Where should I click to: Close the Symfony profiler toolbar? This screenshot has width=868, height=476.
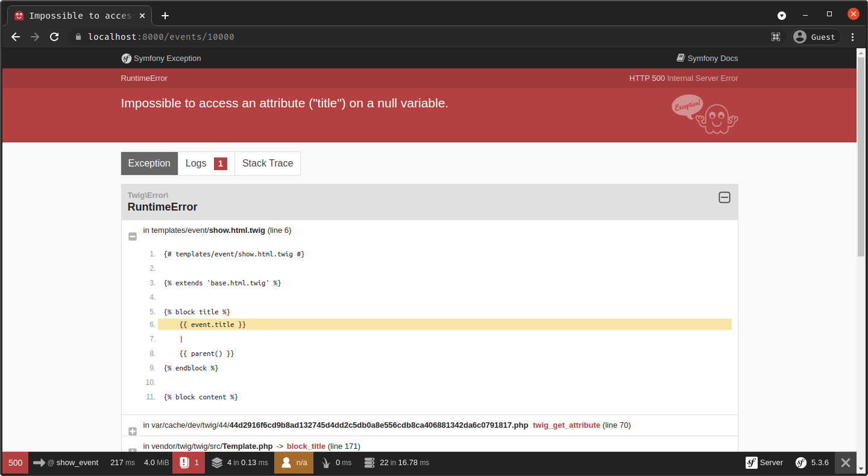pos(846,463)
